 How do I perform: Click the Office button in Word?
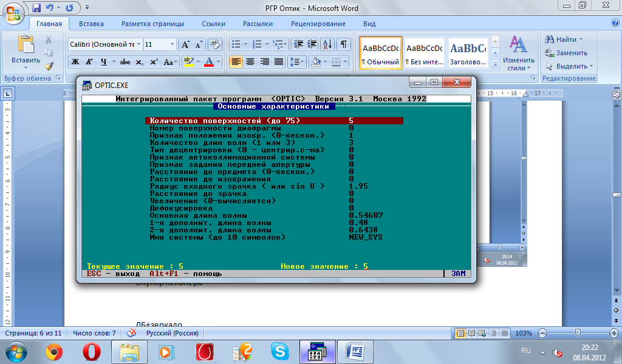[x=13, y=13]
